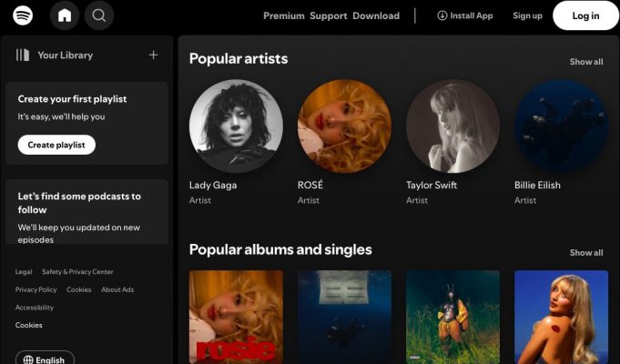Click the Your Library label

point(66,56)
